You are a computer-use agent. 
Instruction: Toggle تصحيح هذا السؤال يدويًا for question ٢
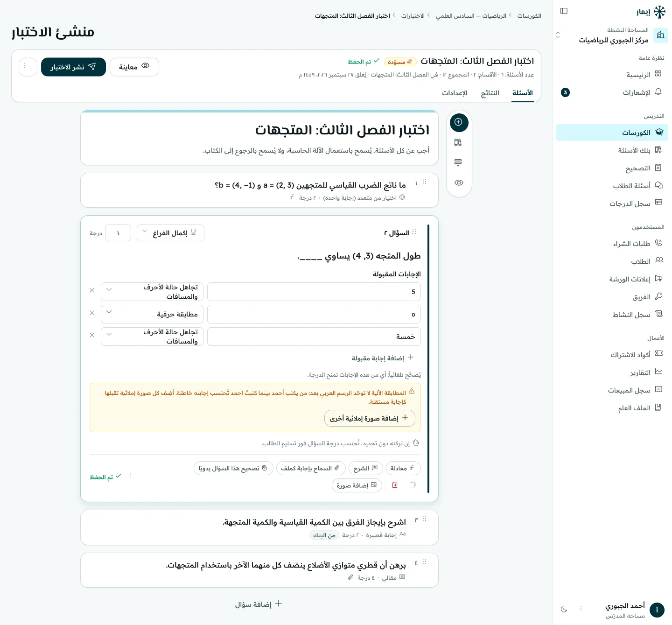[x=233, y=468]
